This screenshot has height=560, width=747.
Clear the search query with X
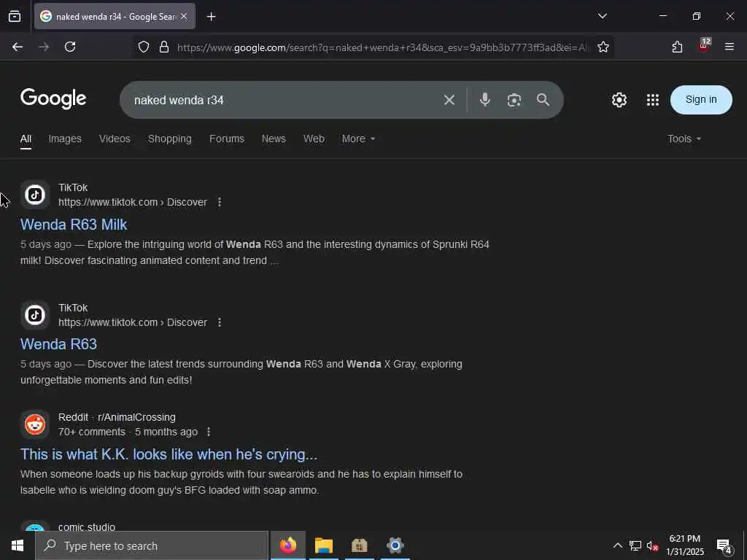[x=449, y=100]
